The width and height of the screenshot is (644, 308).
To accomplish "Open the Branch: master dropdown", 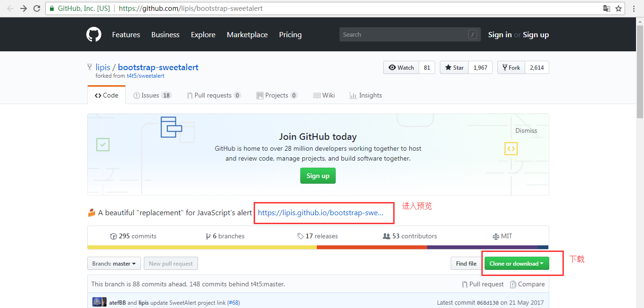I will click(114, 264).
